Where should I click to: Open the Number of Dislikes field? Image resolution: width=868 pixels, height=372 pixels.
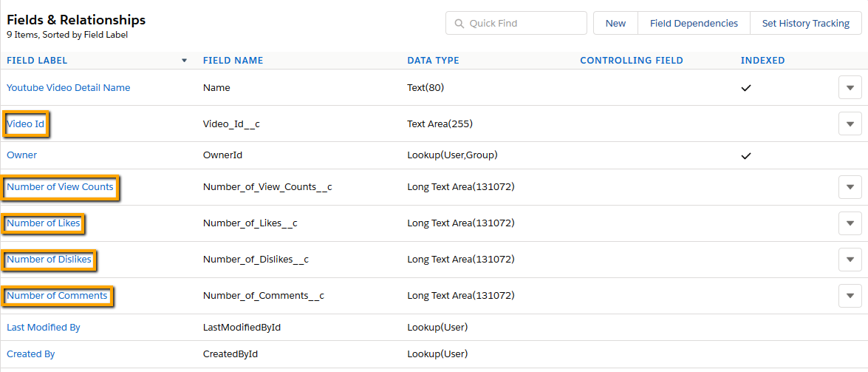click(x=49, y=259)
